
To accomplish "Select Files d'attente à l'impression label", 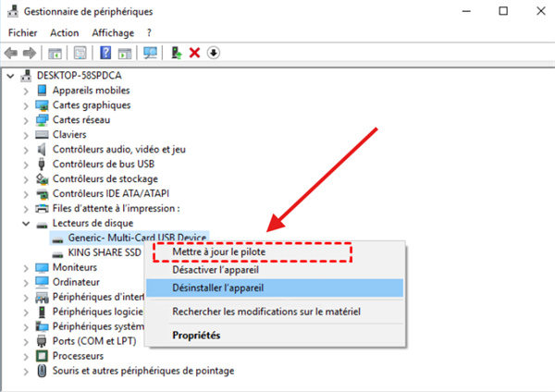I will coord(117,208).
